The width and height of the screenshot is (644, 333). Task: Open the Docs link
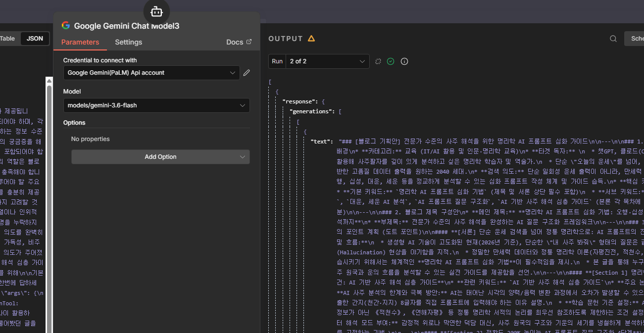[239, 42]
